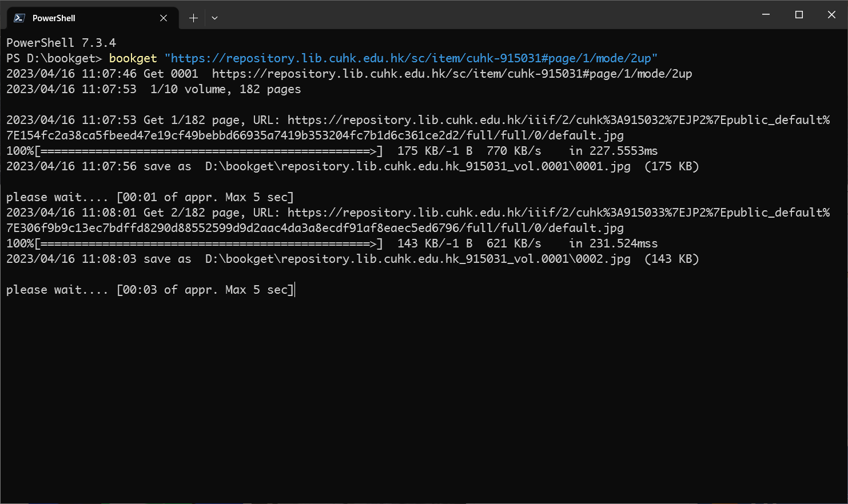Click the IIIF URL for page 1/182

[x=418, y=128]
